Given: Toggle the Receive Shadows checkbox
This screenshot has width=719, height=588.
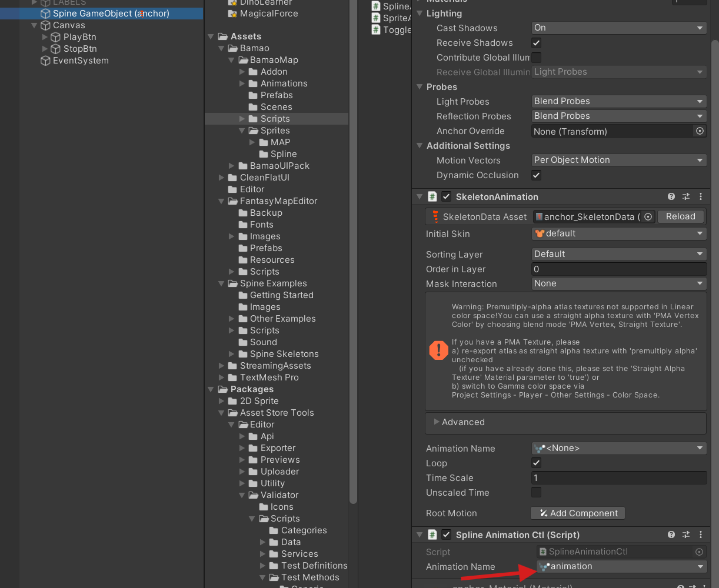Looking at the screenshot, I should pos(536,43).
